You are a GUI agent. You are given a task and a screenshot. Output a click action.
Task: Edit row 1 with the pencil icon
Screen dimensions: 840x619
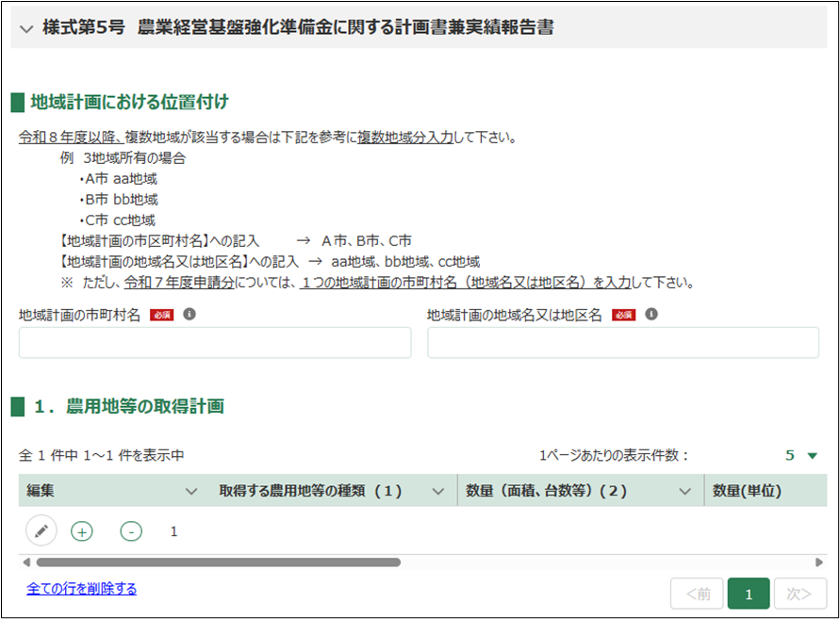click(41, 531)
